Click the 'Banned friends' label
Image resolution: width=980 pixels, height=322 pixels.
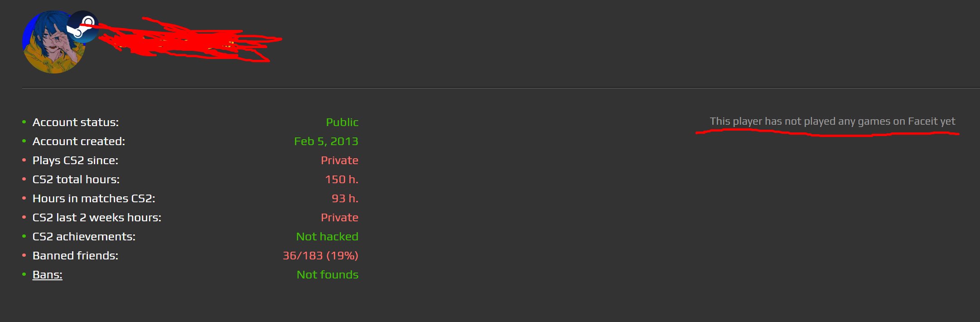pos(76,256)
